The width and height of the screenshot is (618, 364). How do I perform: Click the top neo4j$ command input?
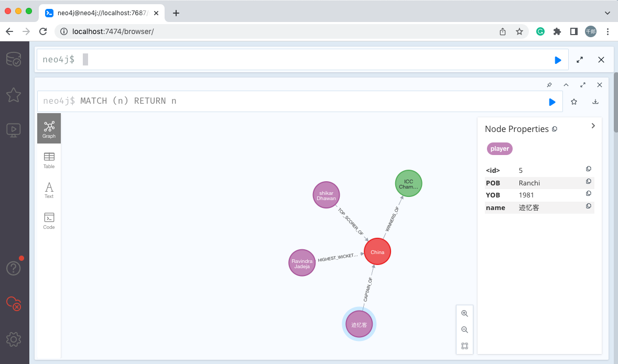click(302, 60)
